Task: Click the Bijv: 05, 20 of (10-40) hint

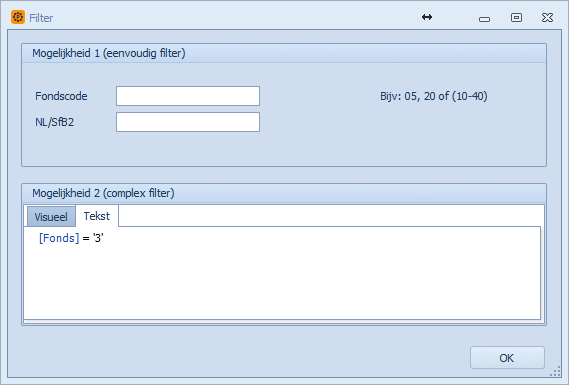Action: (x=434, y=96)
